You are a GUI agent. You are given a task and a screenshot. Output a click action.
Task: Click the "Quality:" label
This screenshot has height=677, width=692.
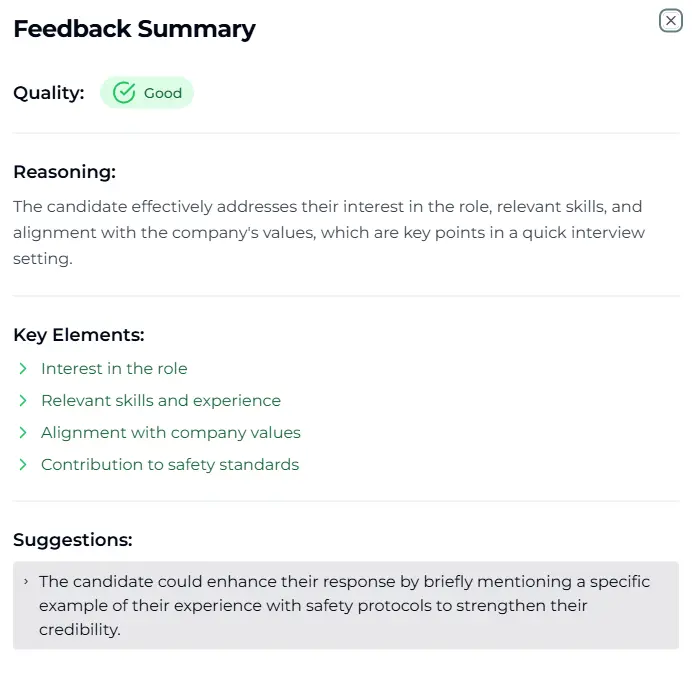[48, 93]
